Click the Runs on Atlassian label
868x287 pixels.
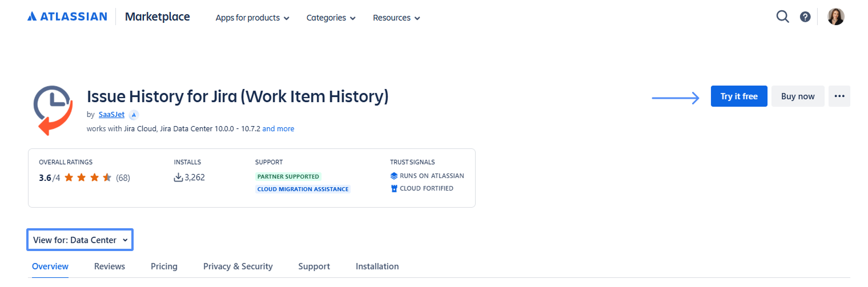[432, 176]
